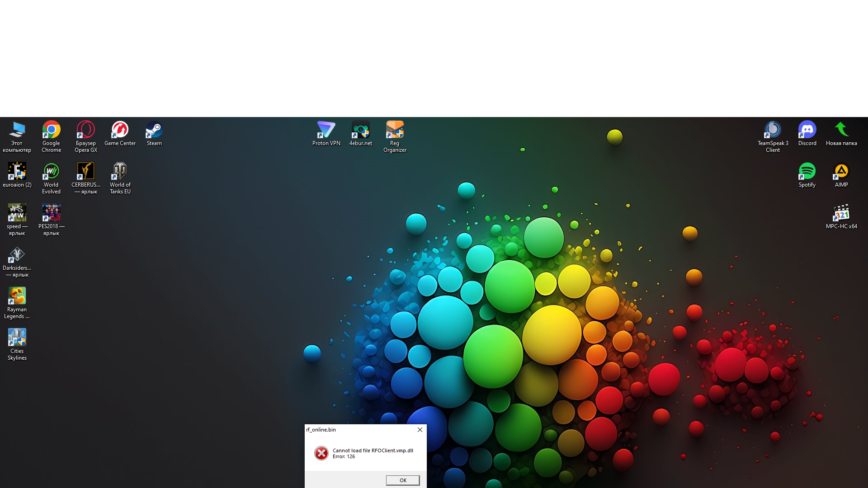Select the MPC-HC x64 icon
The width and height of the screenshot is (868, 488).
(x=841, y=216)
